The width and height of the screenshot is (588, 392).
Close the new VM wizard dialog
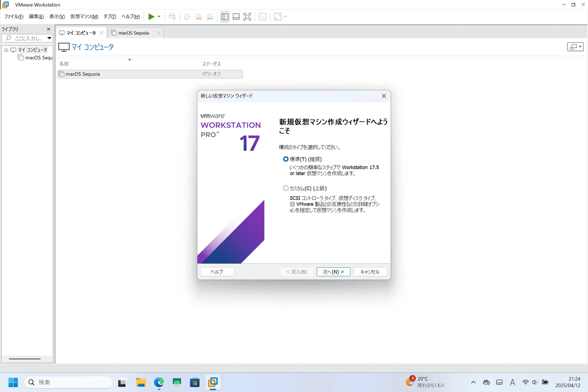(384, 96)
